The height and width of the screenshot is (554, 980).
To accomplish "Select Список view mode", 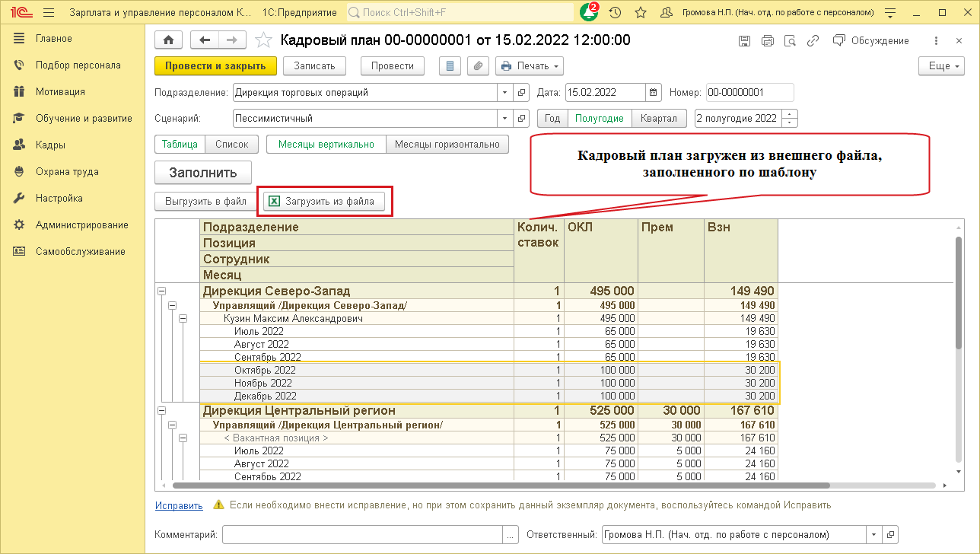I will pos(231,144).
